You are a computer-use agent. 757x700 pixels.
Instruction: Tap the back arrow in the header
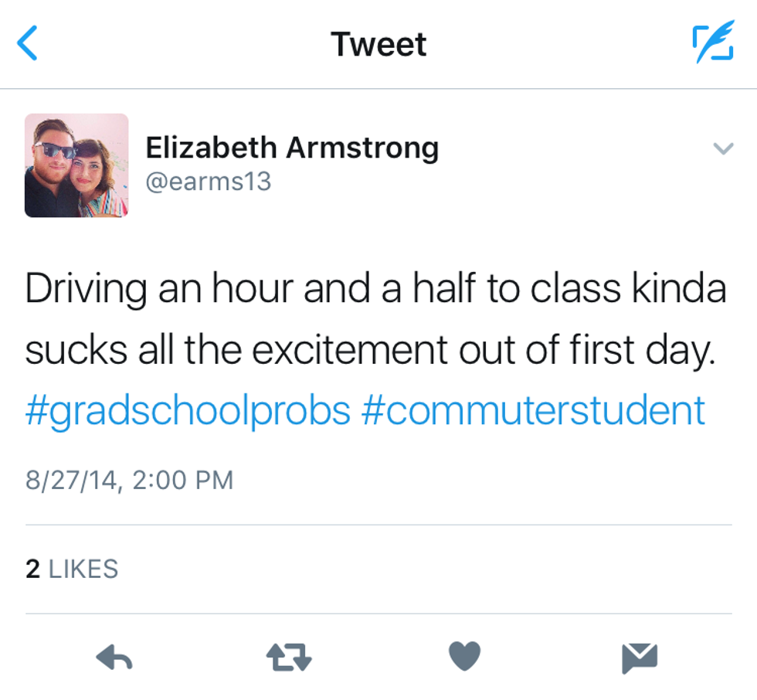(28, 43)
